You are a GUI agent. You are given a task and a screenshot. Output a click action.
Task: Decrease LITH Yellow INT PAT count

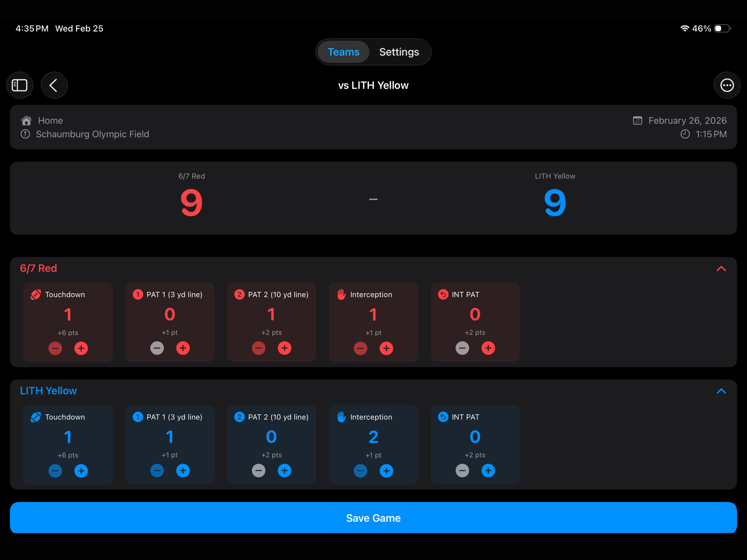click(x=462, y=471)
